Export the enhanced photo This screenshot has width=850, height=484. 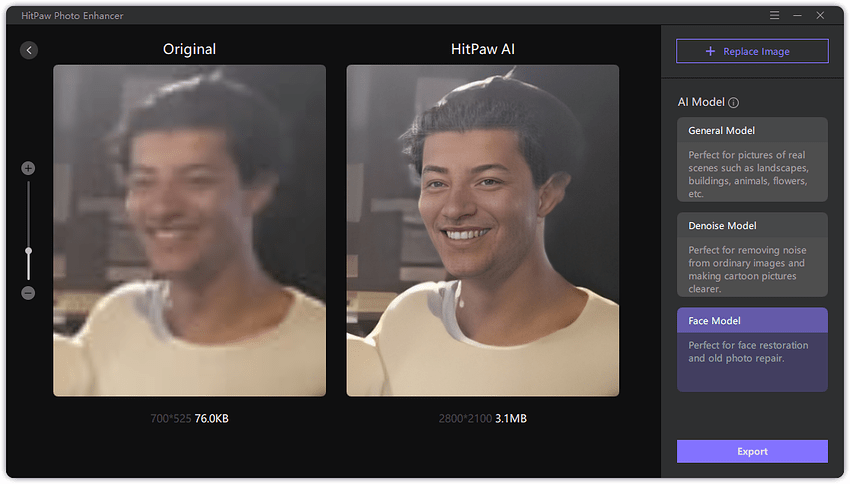[752, 451]
